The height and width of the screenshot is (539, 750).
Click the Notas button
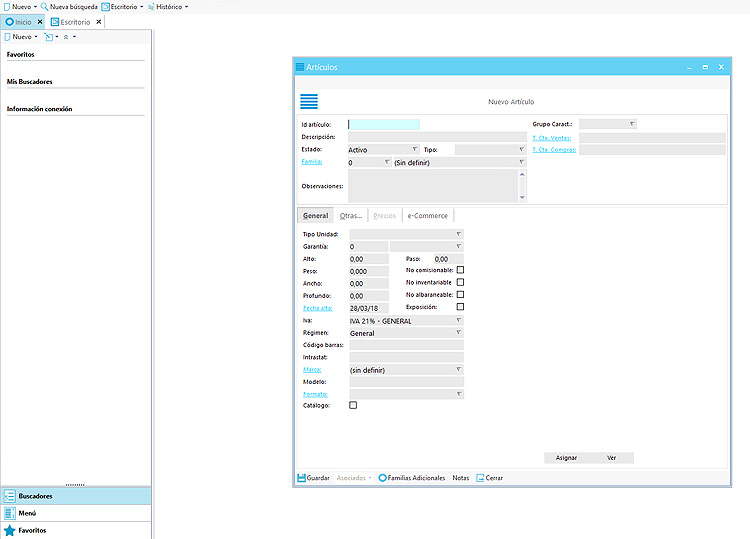[x=461, y=478]
